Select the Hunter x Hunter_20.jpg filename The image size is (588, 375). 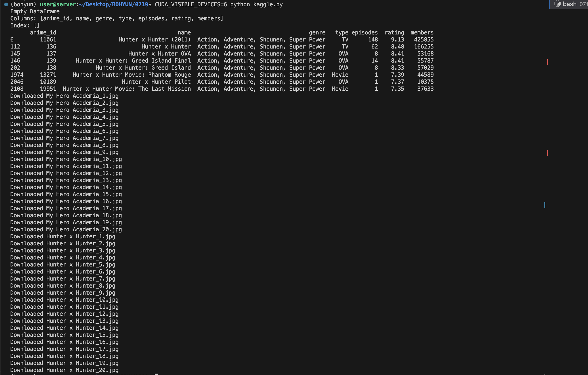click(82, 370)
